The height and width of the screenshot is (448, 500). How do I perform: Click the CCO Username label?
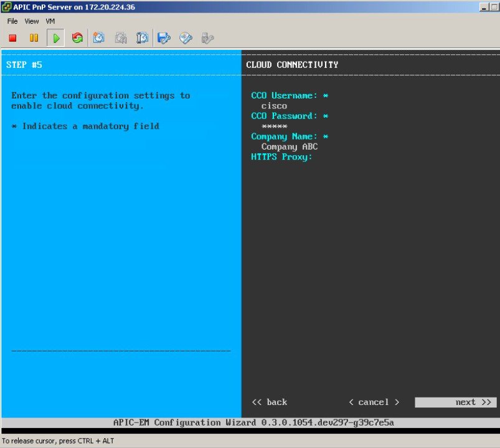[284, 95]
